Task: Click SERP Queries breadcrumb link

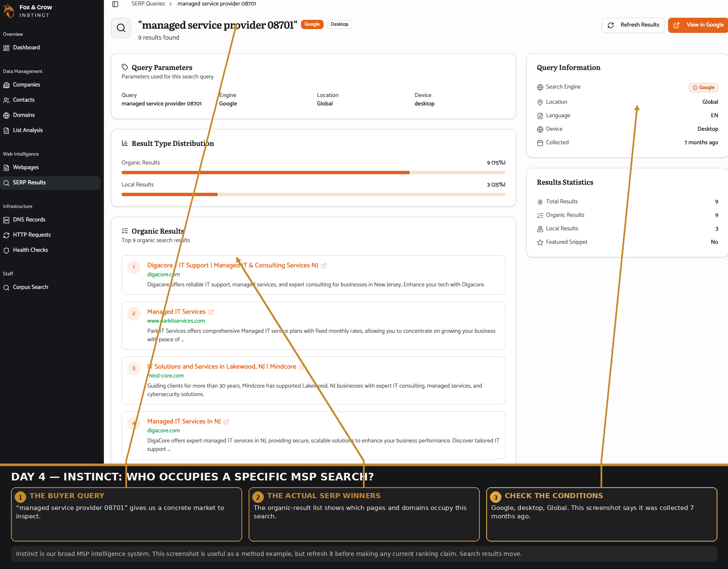Action: point(148,4)
